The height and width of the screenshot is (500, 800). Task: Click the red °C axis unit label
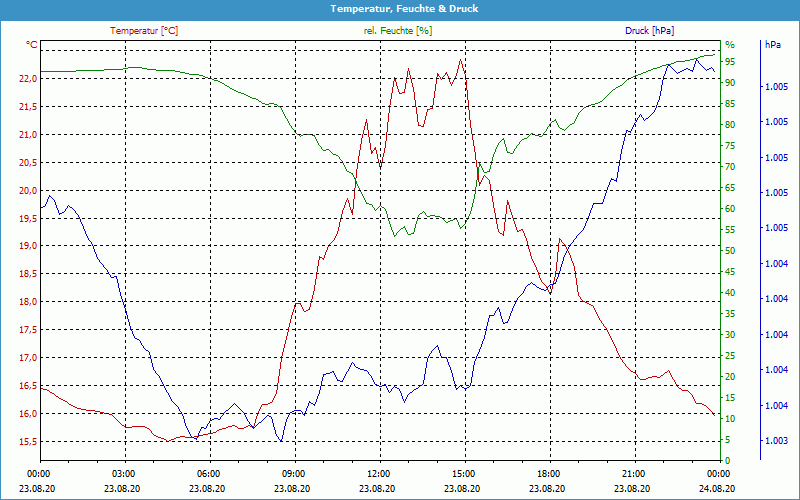coord(32,45)
